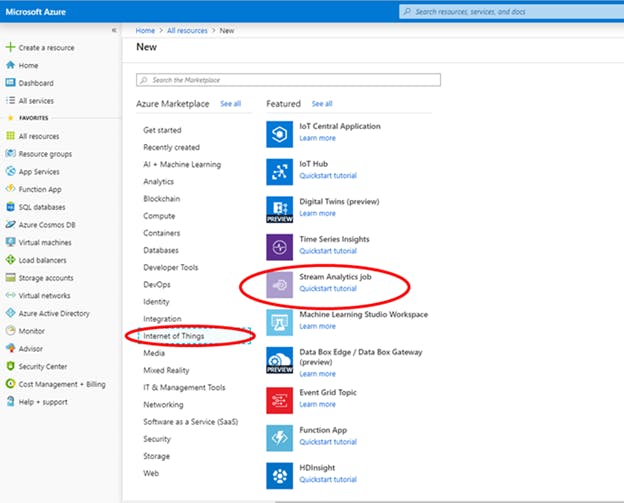Select the Recently created category
This screenshot has width=624, height=503.
[x=172, y=147]
